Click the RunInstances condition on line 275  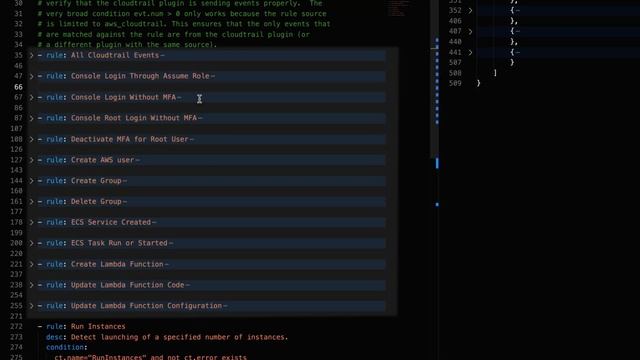(x=151, y=357)
